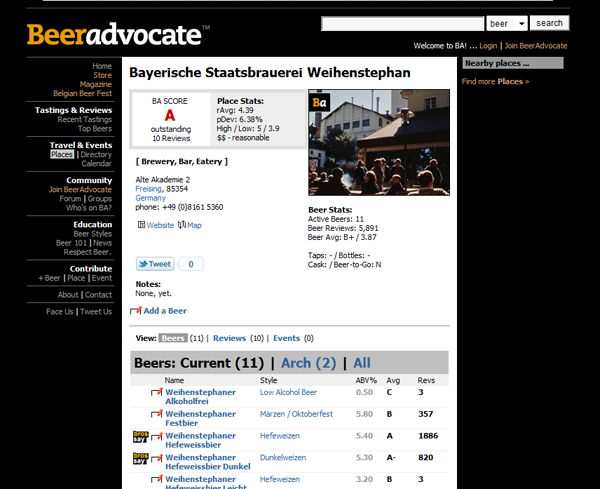600x489 pixels.
Task: Click Face Us link
Action: (x=60, y=312)
